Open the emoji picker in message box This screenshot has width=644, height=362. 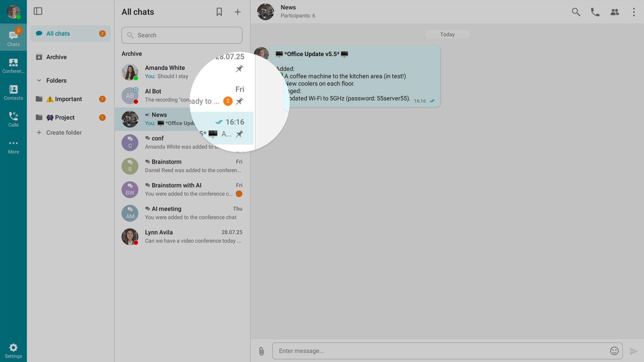coord(614,351)
